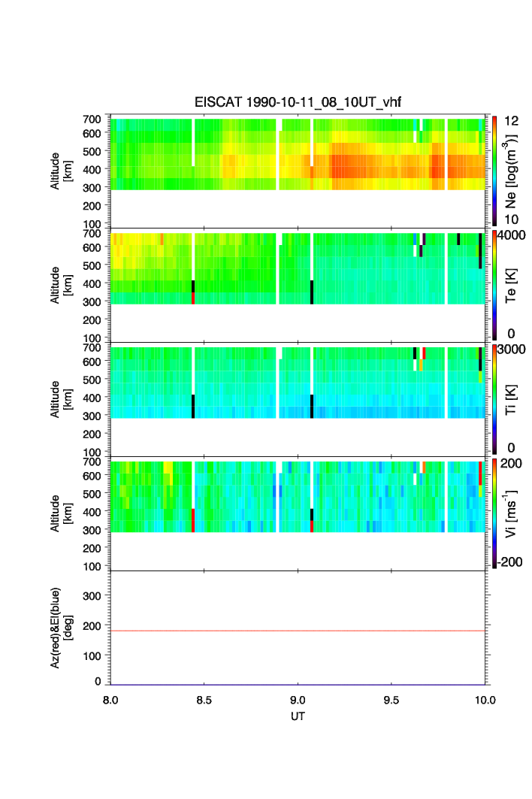Click the 10 value on Ne colorbar
Viewport: 532px width, 799px height.
click(511, 219)
